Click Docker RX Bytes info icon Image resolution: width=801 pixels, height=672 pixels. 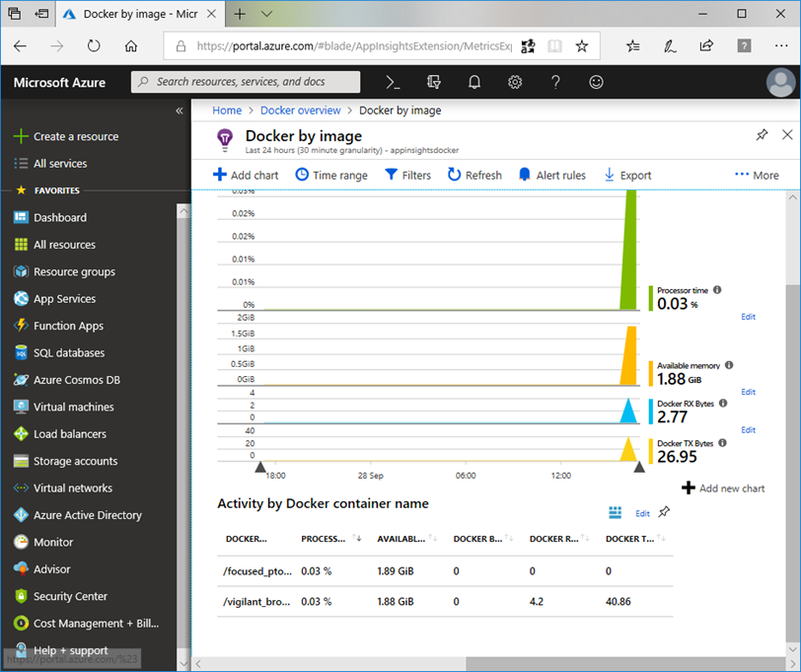(723, 404)
